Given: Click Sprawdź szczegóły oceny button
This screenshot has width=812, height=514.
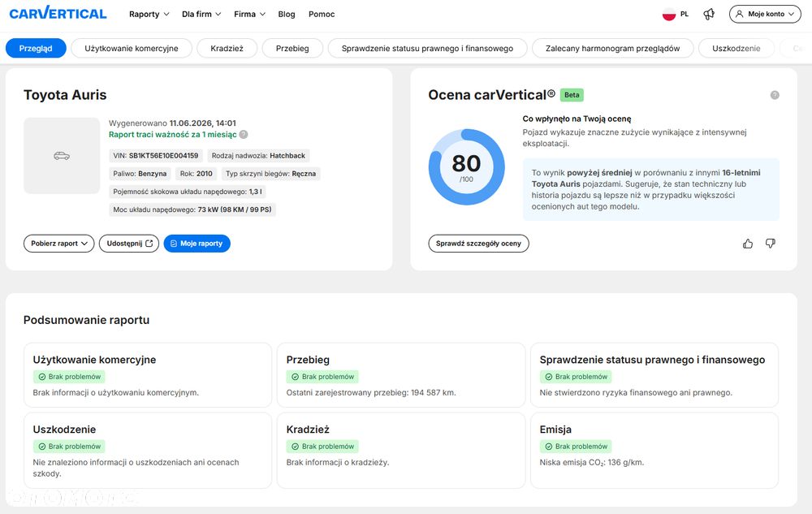Looking at the screenshot, I should [x=478, y=244].
